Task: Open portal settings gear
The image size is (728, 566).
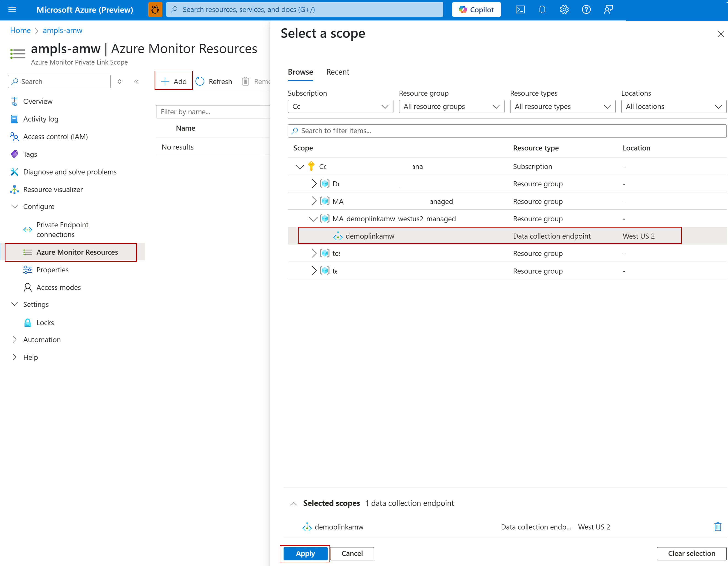Action: click(564, 10)
